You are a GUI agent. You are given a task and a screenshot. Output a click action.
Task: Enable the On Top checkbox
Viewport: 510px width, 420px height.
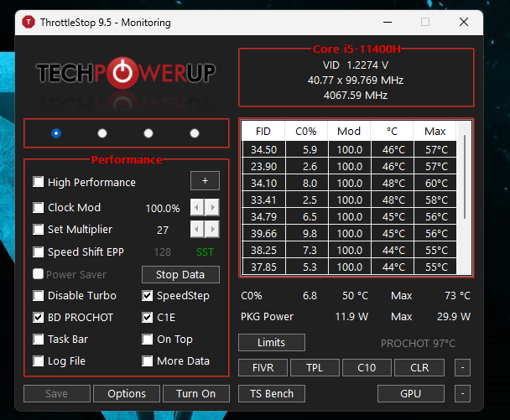[147, 339]
